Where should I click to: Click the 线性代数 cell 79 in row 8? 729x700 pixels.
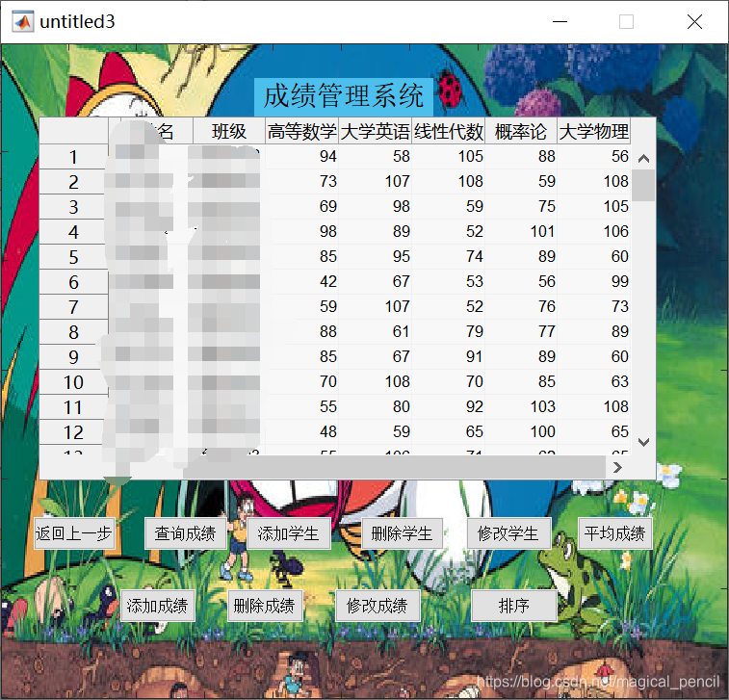[448, 332]
